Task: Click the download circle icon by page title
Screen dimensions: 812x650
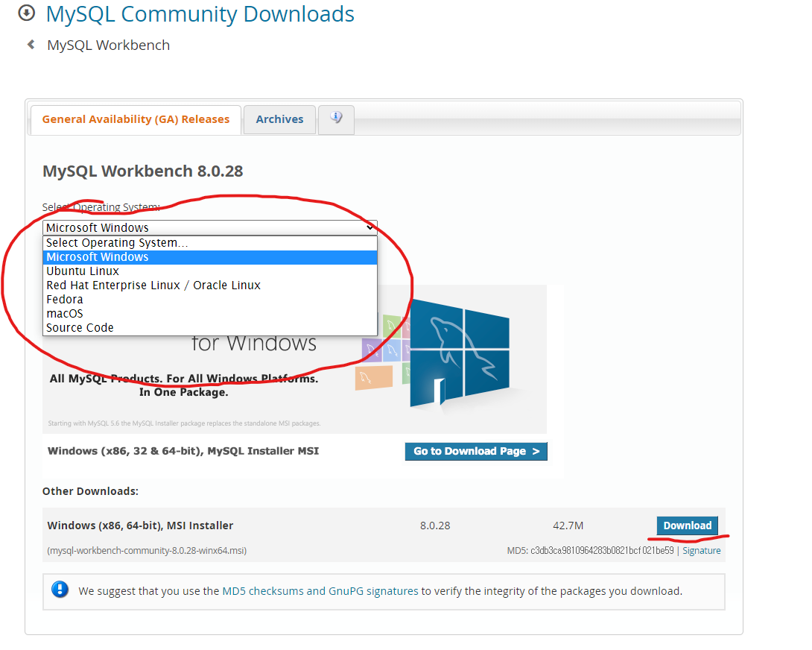Action: coord(26,13)
